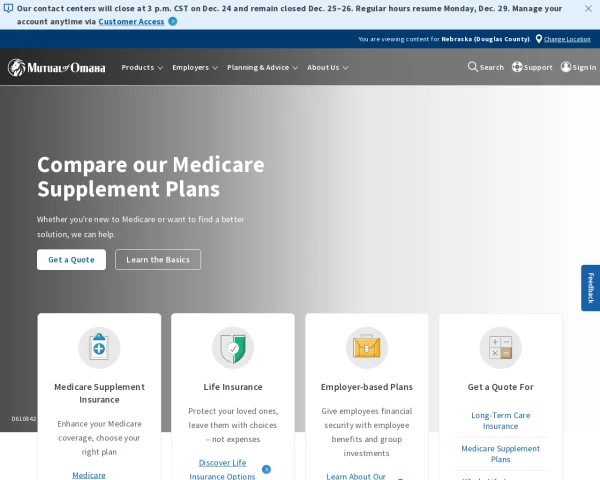Expand the About Us menu

(327, 67)
